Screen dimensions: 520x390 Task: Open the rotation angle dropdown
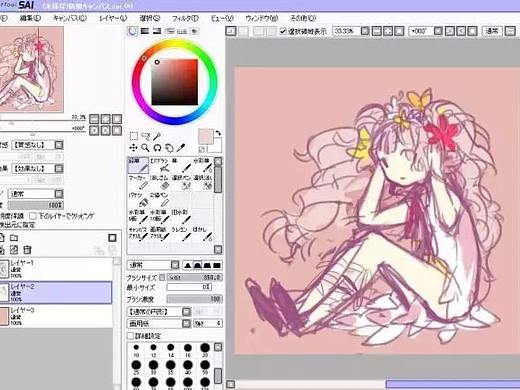[438, 31]
